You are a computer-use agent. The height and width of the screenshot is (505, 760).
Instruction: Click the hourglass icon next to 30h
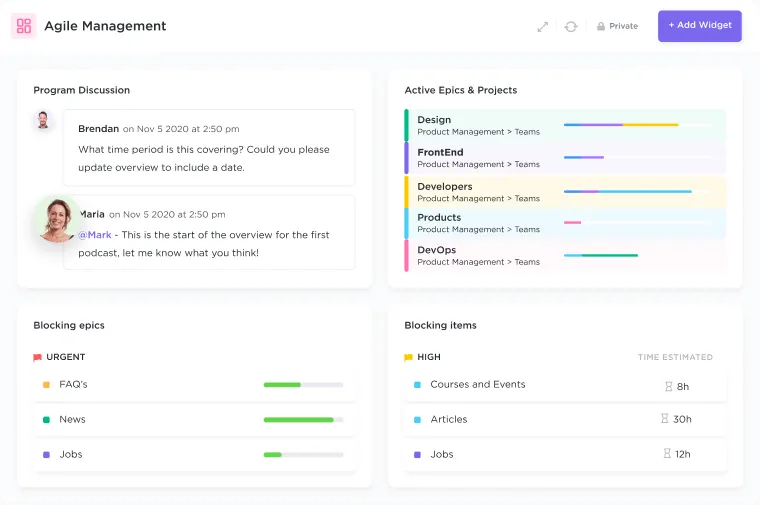[665, 418]
